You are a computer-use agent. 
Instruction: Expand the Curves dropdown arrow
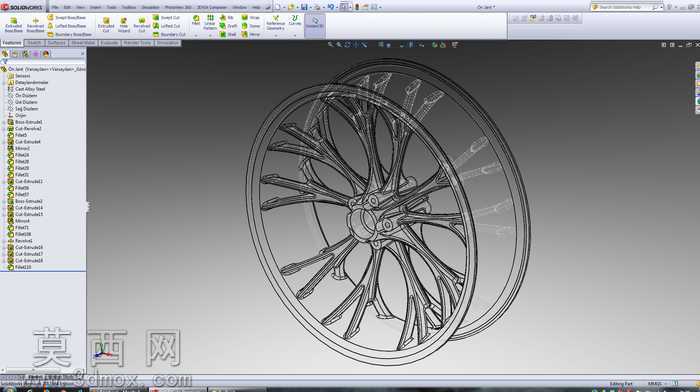pos(295,36)
